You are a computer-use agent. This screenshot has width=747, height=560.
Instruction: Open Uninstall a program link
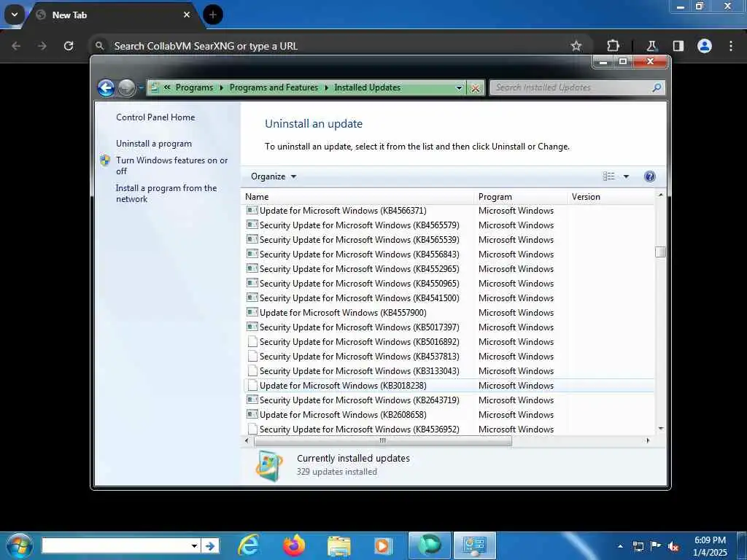click(154, 144)
